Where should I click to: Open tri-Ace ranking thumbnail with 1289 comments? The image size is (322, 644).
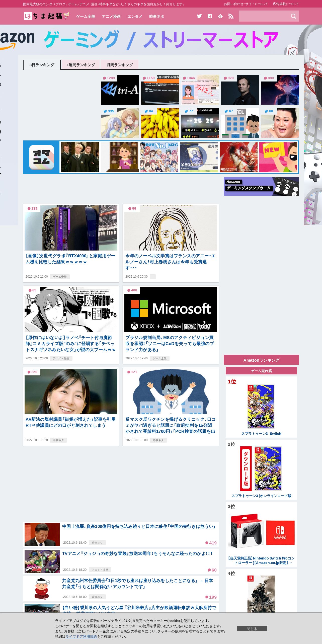(x=120, y=90)
